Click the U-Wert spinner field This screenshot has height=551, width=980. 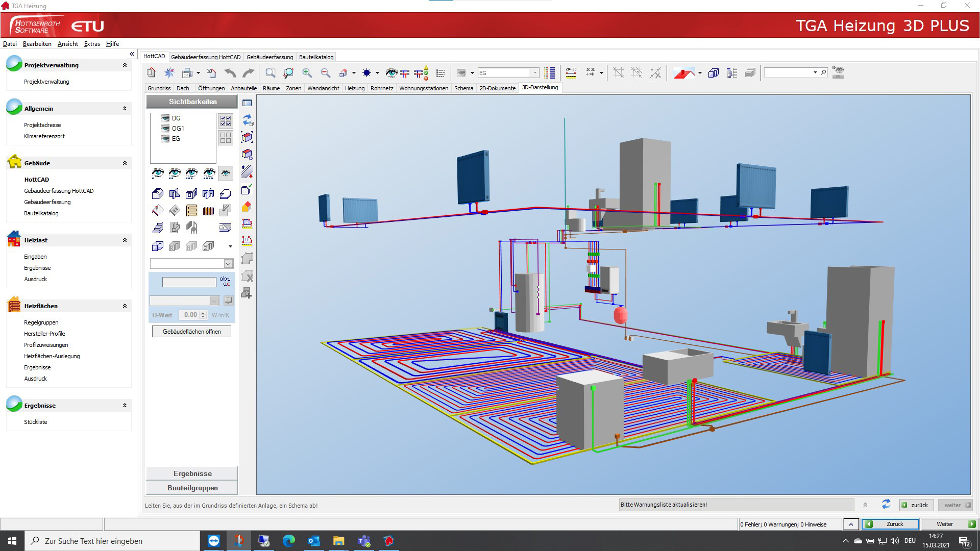pyautogui.click(x=192, y=315)
